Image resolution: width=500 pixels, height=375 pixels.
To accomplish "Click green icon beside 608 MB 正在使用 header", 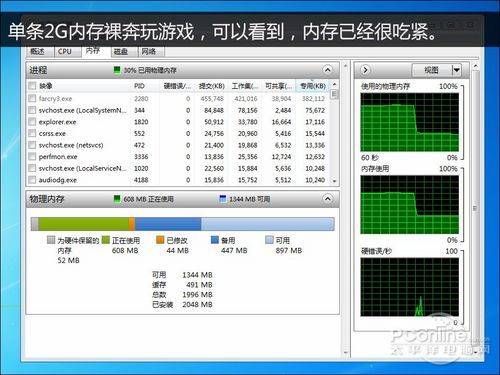I will (117, 199).
